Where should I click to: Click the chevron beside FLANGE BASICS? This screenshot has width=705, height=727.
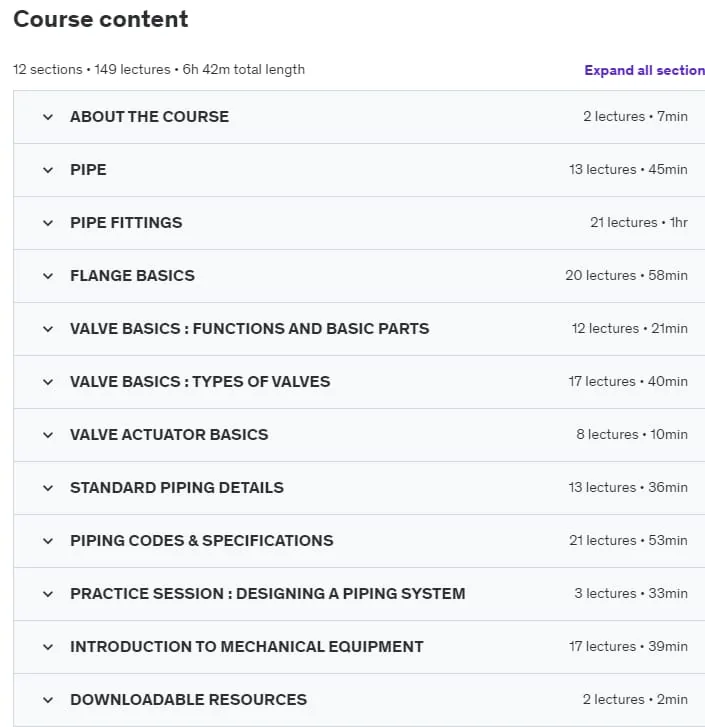pyautogui.click(x=48, y=276)
